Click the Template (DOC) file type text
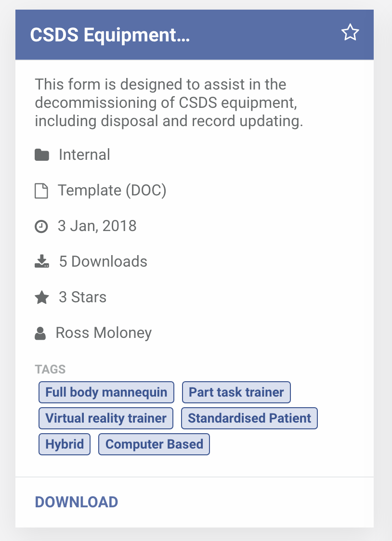Viewport: 392px width, 541px height. pyautogui.click(x=112, y=191)
